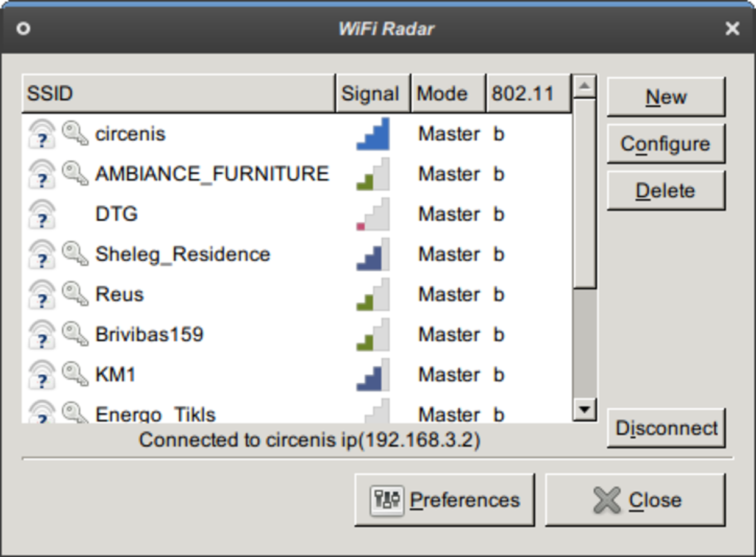Open Configure for the selected network
Screen dimensions: 756x557
coord(665,144)
